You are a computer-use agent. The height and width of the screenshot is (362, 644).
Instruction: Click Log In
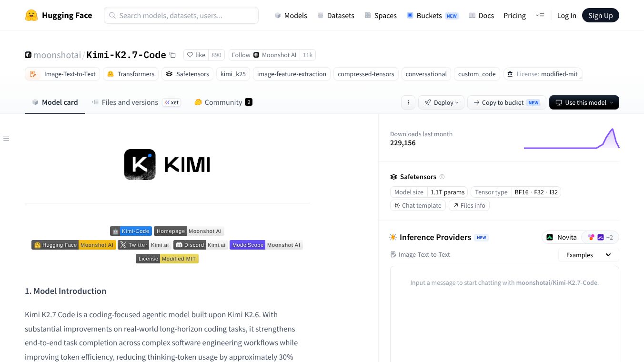point(566,16)
